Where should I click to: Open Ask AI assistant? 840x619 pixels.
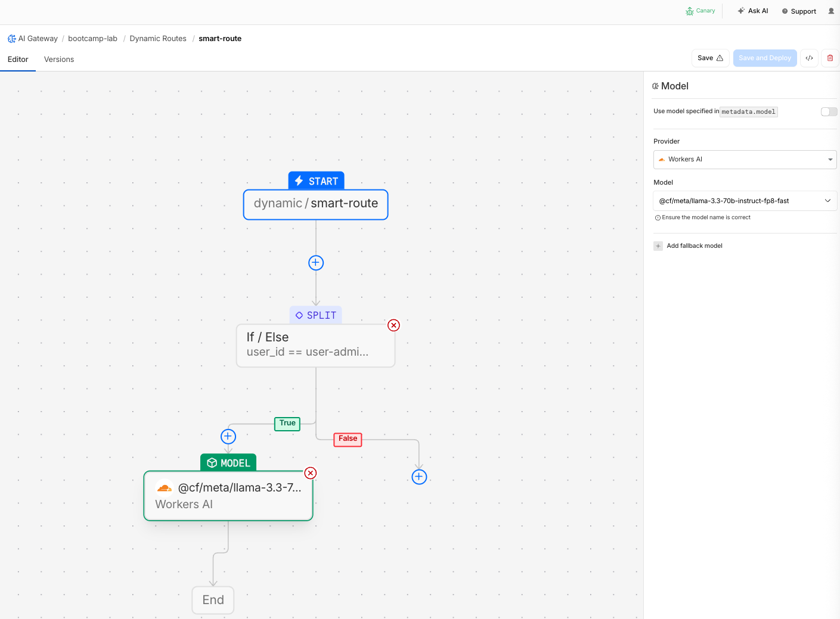(753, 11)
